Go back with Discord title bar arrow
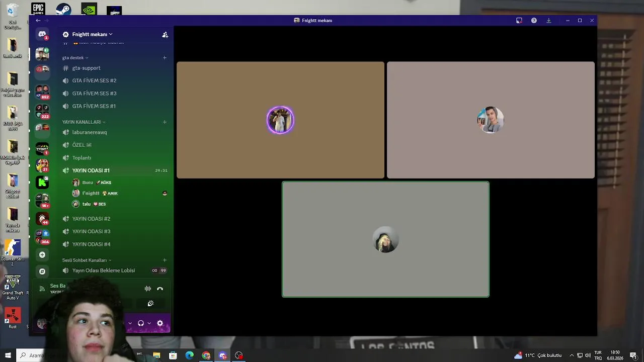This screenshot has width=644, height=362. click(x=38, y=21)
